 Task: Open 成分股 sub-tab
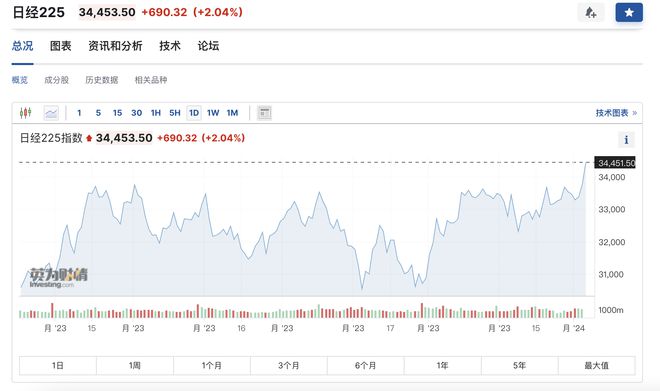(x=56, y=80)
